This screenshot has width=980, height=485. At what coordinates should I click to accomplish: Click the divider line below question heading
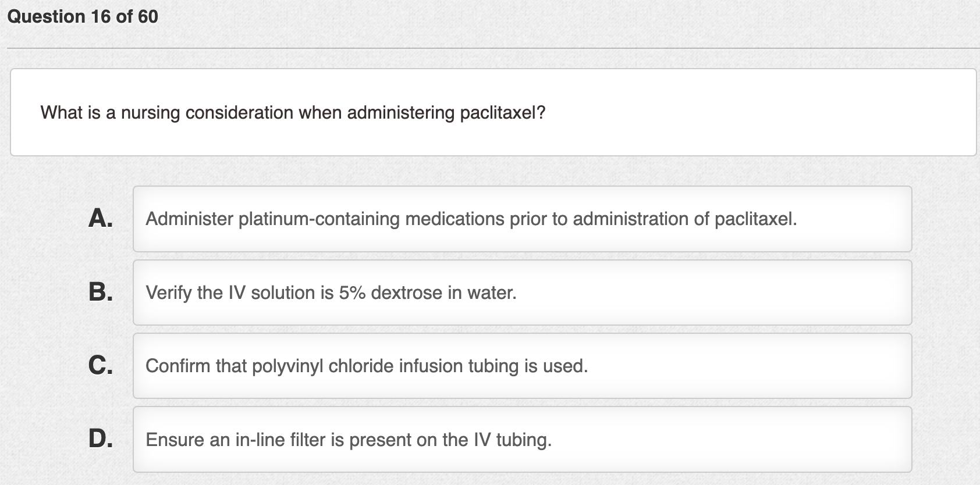click(x=490, y=48)
